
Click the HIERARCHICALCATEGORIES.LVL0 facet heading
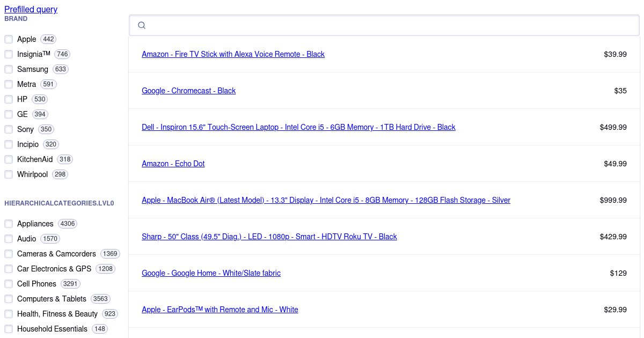(x=59, y=203)
